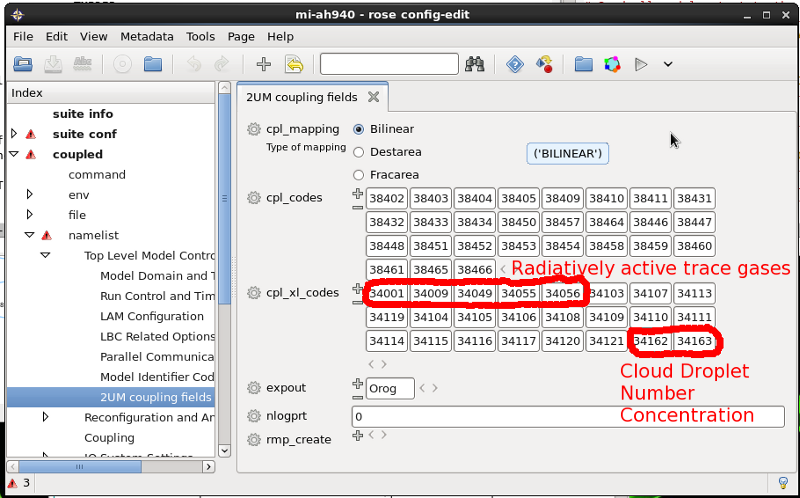
Task: Click the Save download arrow toolbar icon
Action: point(53,64)
